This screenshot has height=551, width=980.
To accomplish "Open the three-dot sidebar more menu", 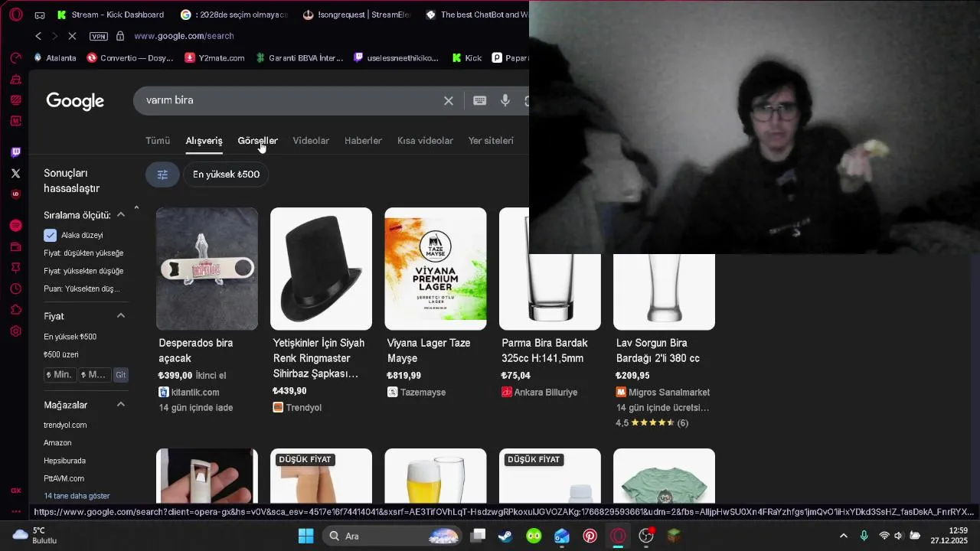I will [15, 511].
